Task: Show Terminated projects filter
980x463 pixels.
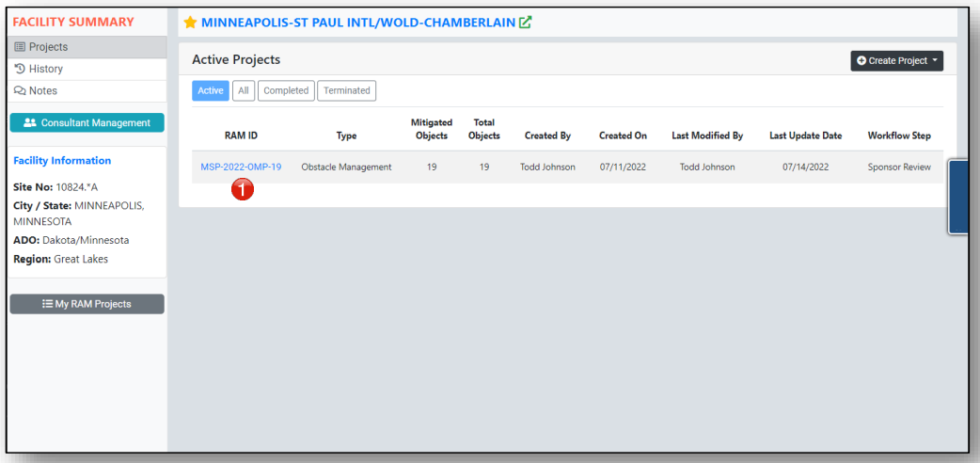Action: point(347,90)
